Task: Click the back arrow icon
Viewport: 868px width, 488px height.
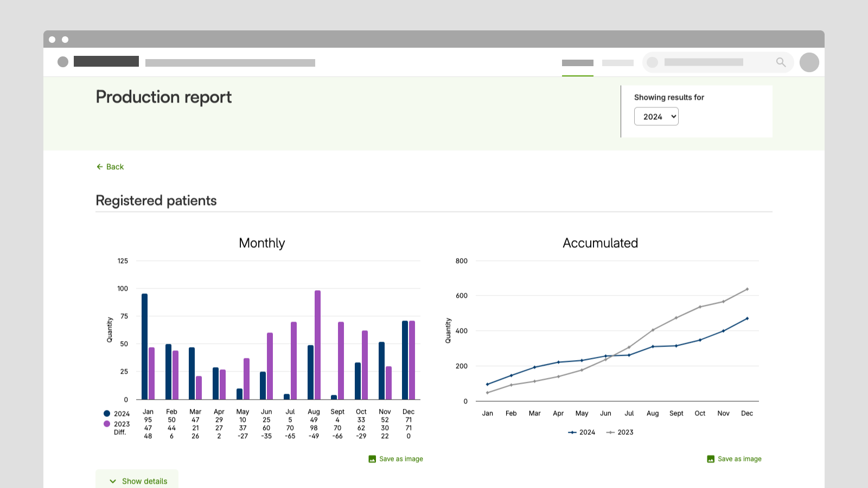Action: (x=100, y=167)
